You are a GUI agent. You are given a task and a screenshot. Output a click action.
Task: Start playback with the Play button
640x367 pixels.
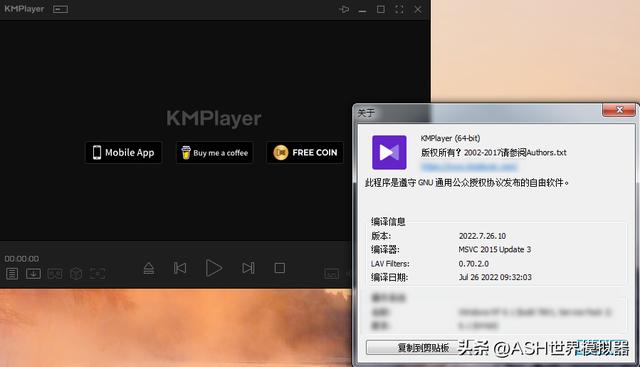(x=213, y=268)
